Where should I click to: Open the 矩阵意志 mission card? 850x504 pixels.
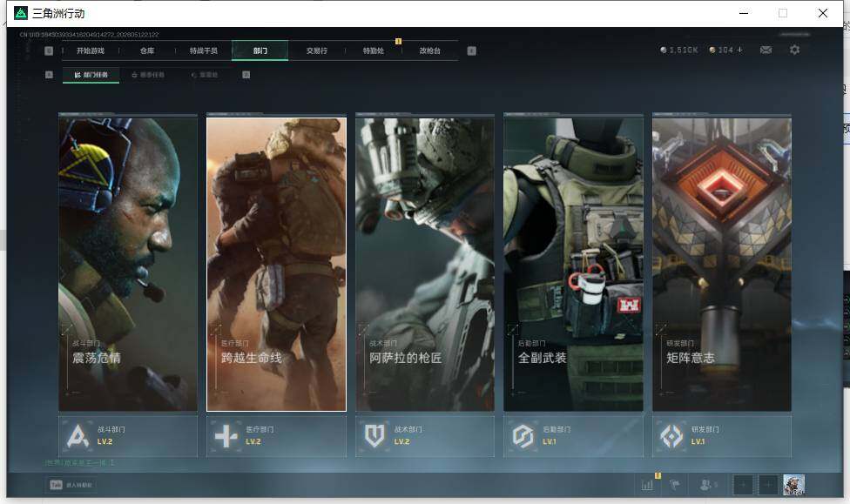tap(722, 265)
